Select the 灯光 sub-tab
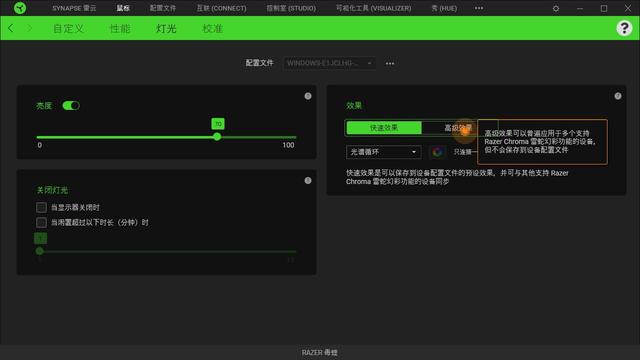Screen dimensions: 640x360 166,29
